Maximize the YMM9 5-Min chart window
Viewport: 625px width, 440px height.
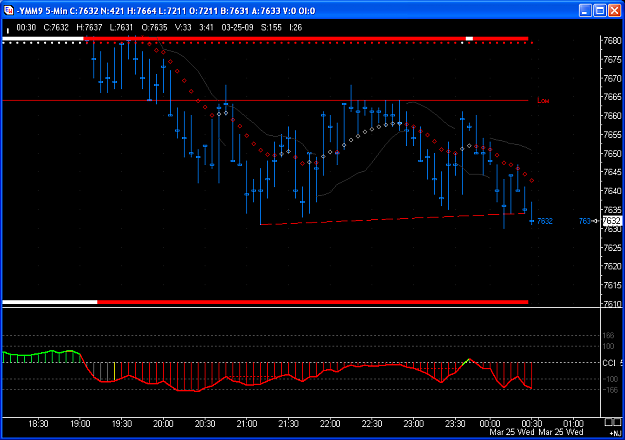coord(599,10)
